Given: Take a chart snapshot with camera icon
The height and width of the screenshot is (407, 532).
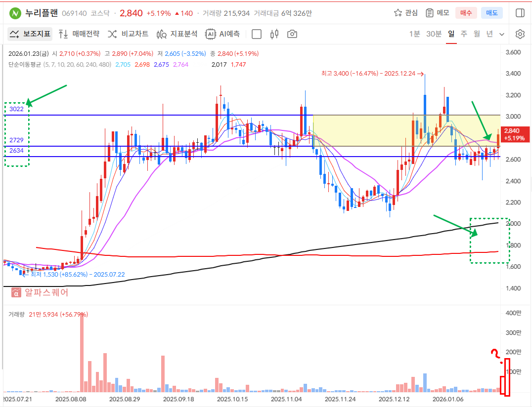Looking at the screenshot, I should [292, 34].
